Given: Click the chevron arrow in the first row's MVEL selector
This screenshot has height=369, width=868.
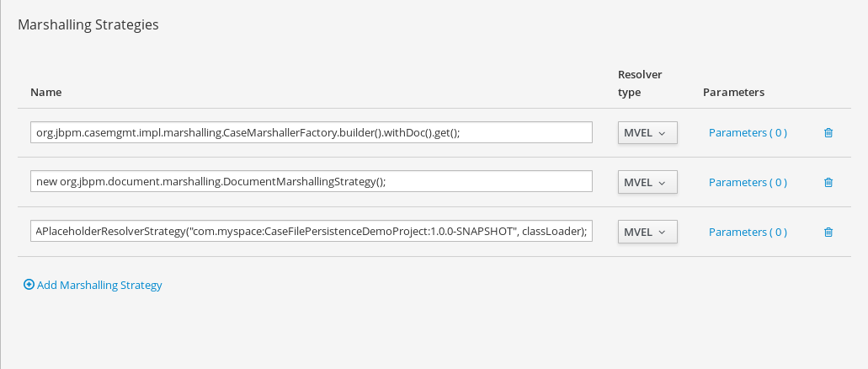Looking at the screenshot, I should coord(663,133).
